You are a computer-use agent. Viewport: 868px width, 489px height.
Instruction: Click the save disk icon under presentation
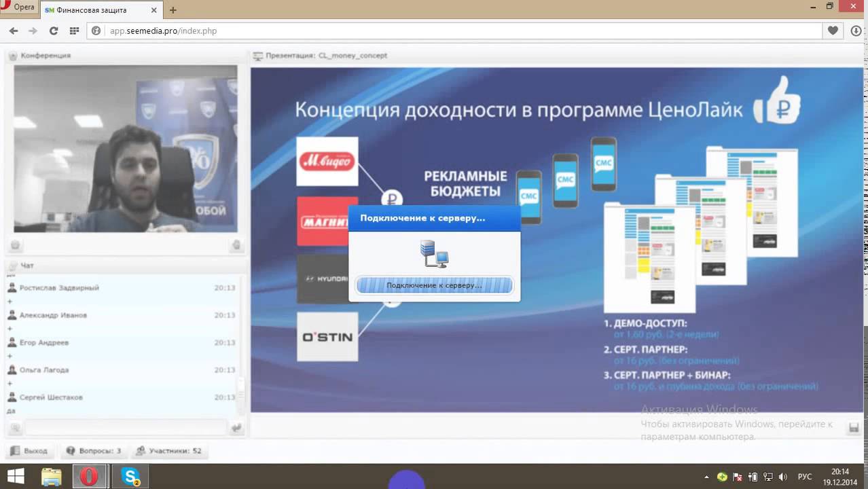point(854,427)
